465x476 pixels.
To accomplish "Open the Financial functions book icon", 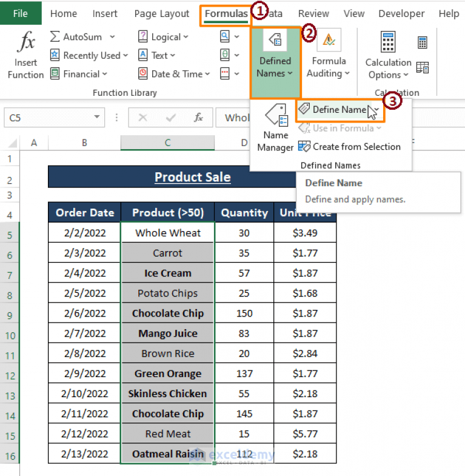I will coord(55,74).
